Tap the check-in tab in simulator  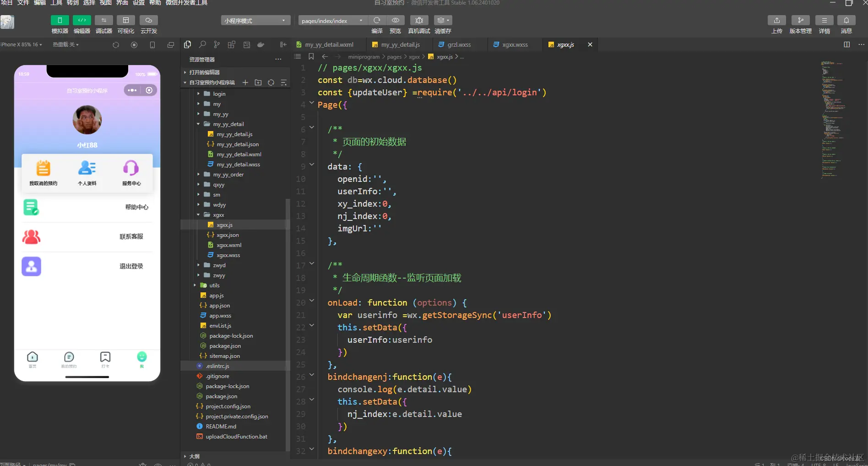pyautogui.click(x=105, y=360)
